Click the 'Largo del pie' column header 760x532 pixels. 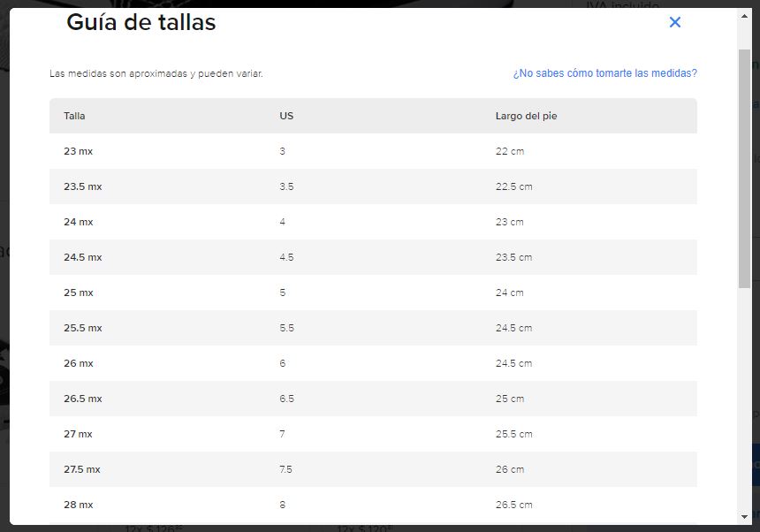click(526, 116)
